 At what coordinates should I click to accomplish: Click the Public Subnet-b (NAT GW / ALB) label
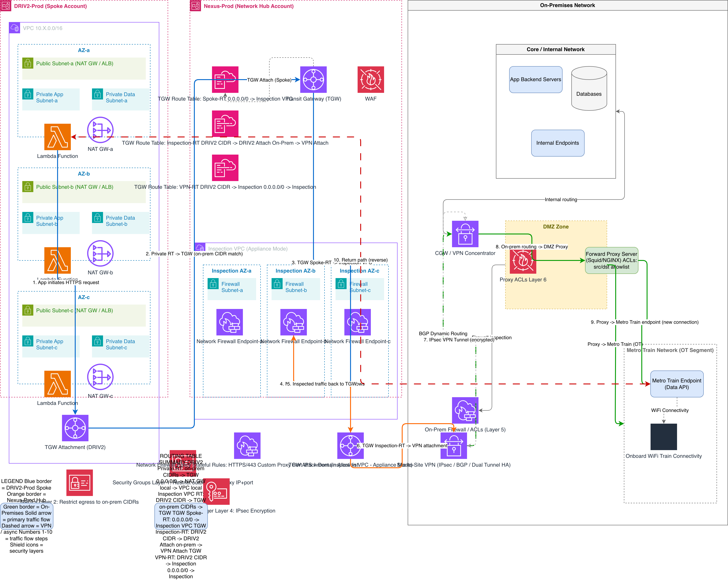click(x=75, y=187)
